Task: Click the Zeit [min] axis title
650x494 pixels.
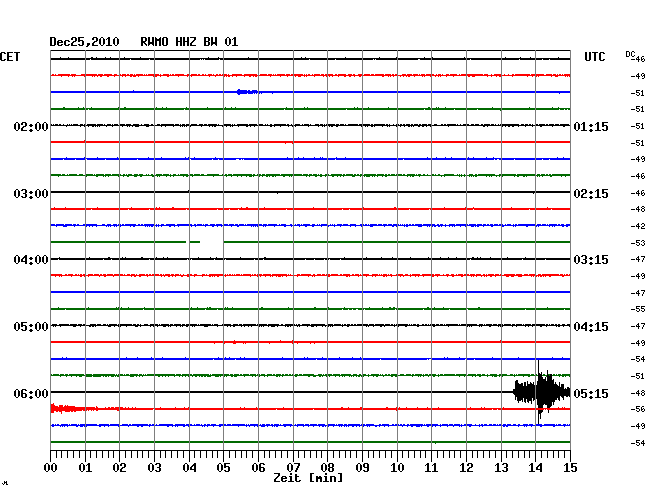Action: pyautogui.click(x=308, y=478)
